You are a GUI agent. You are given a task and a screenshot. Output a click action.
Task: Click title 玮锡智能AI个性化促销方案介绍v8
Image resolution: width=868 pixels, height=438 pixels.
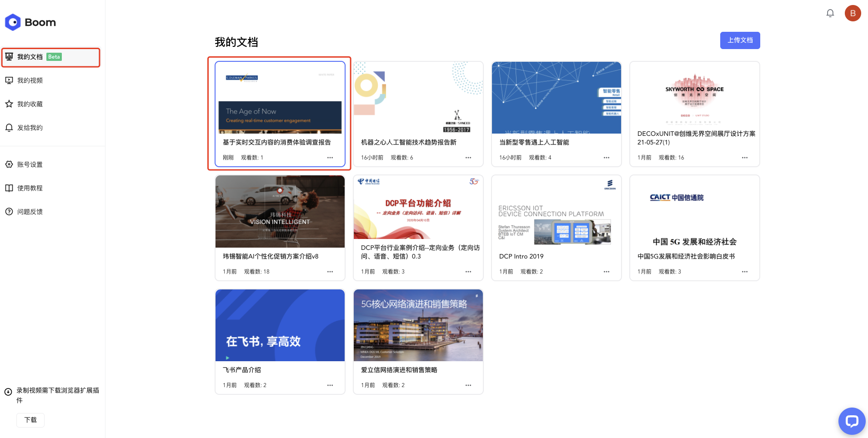pos(271,256)
